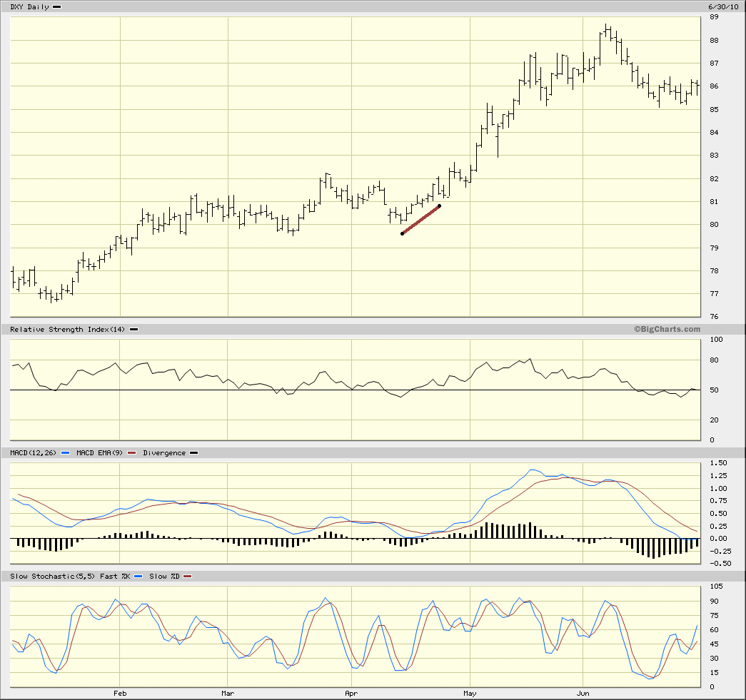
Task: Select the Apr month label
Action: 351,693
